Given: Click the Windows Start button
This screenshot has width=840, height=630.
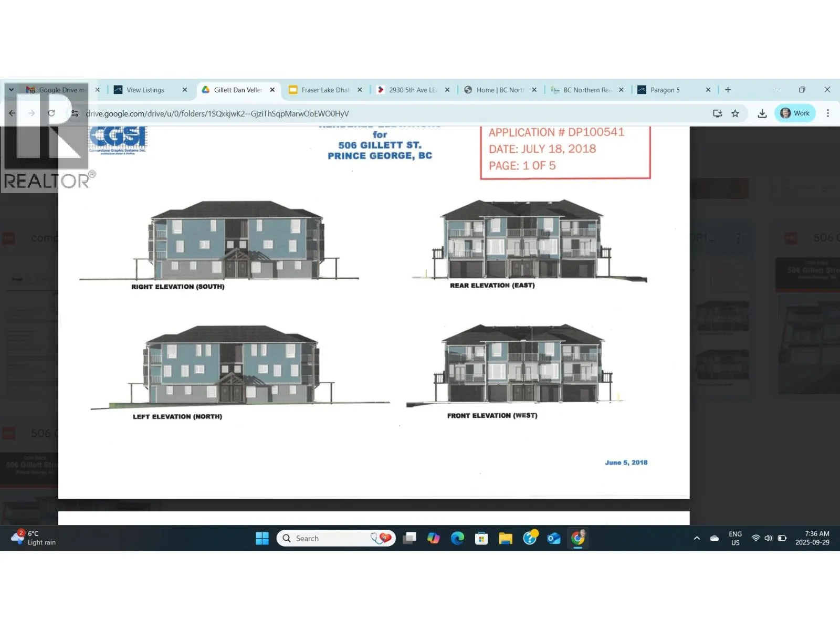Looking at the screenshot, I should pos(262,538).
